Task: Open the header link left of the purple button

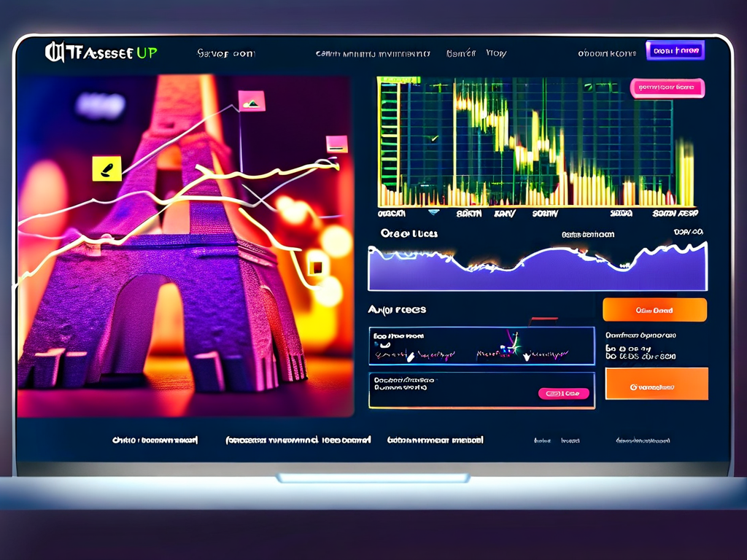Action: (606, 53)
